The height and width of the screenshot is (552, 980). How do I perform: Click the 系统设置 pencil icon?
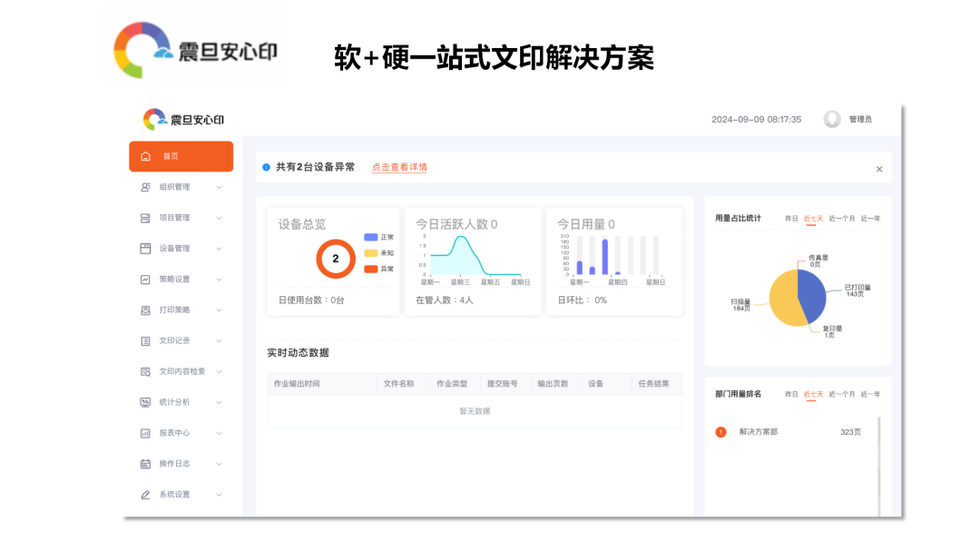pos(145,495)
